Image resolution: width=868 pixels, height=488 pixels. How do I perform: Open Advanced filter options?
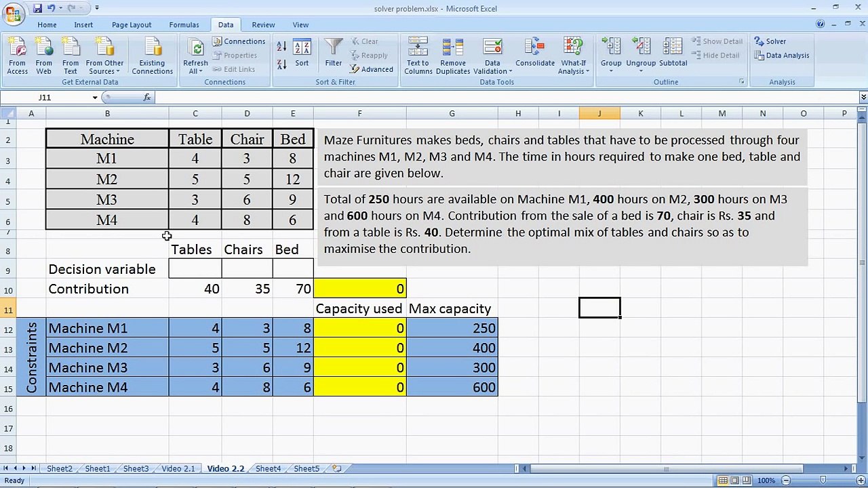point(372,69)
